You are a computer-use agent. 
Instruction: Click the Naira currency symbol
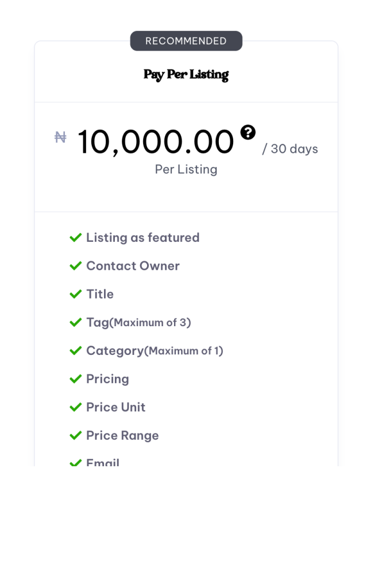[x=60, y=137]
